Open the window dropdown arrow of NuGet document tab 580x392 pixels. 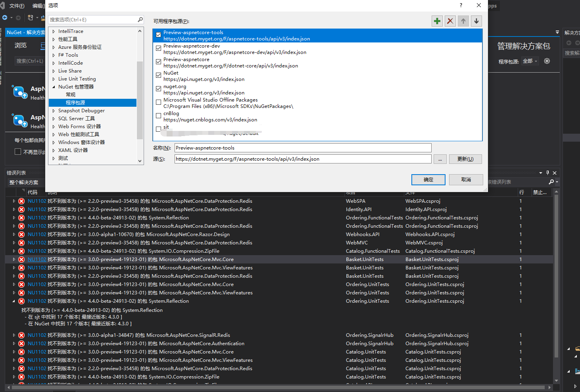(x=557, y=33)
